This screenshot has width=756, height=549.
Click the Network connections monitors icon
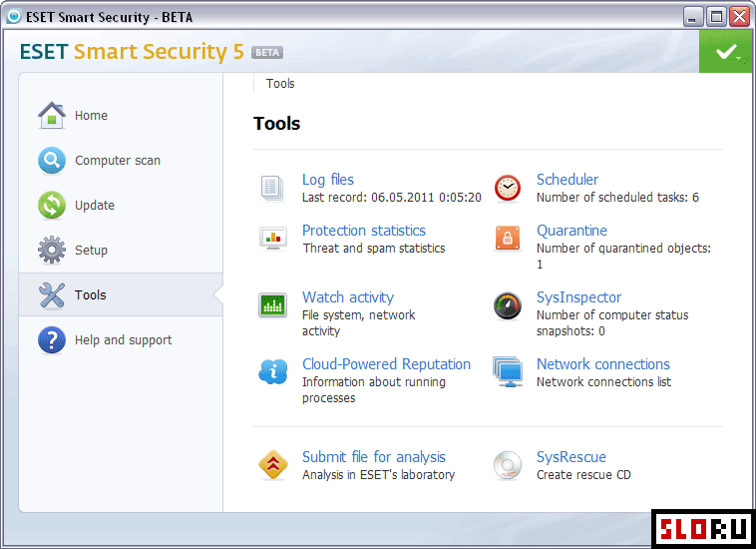(508, 372)
